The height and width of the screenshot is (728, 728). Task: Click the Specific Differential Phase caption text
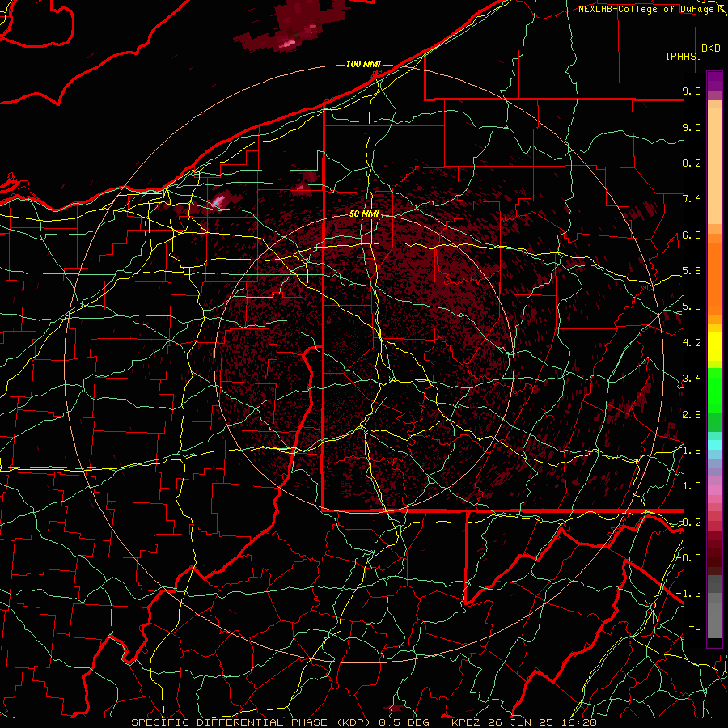tap(363, 722)
